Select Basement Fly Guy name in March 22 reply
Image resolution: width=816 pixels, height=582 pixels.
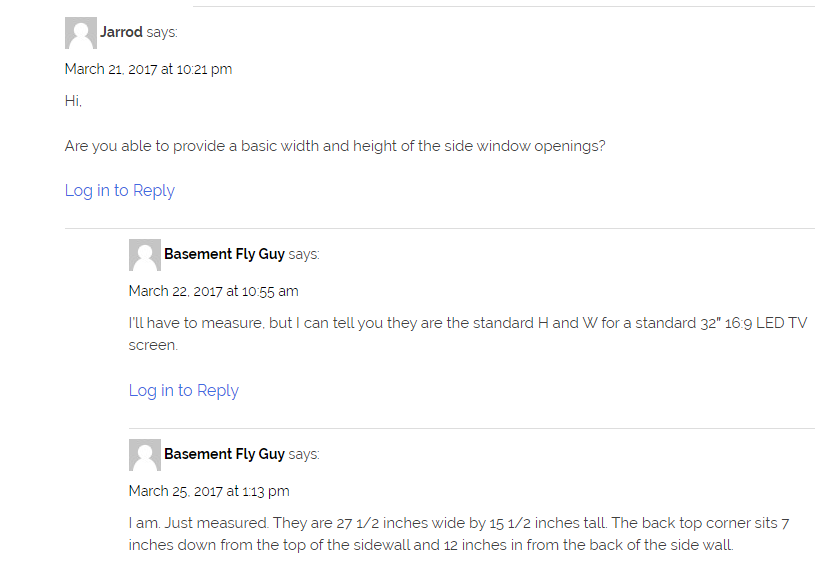pyautogui.click(x=224, y=254)
